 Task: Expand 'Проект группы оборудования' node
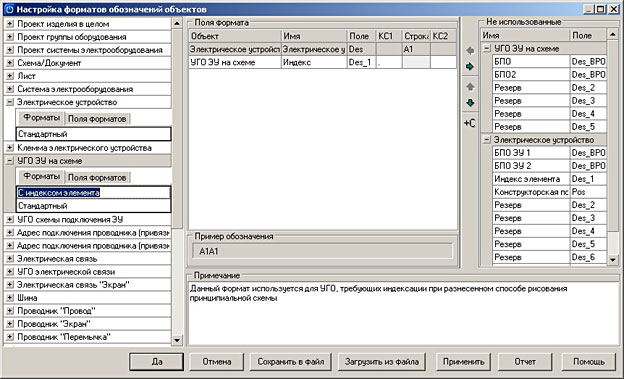[10, 37]
